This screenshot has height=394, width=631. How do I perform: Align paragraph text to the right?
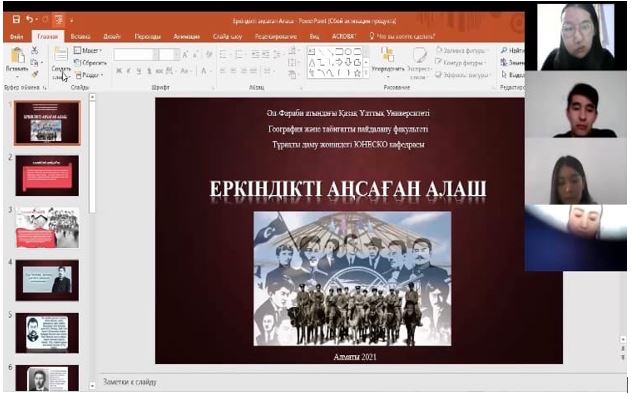click(243, 71)
